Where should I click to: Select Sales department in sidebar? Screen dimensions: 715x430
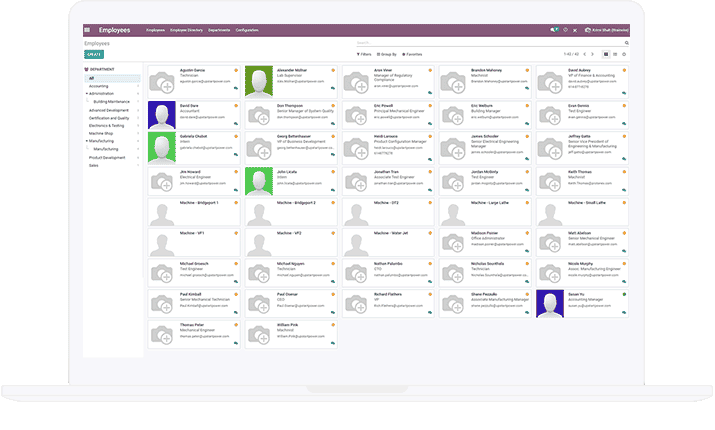point(94,165)
